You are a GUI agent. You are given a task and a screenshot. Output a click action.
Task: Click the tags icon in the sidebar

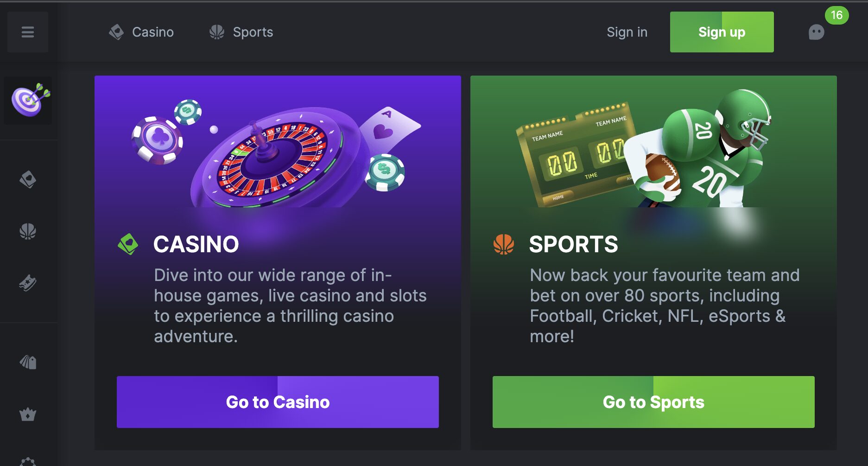[x=28, y=362]
